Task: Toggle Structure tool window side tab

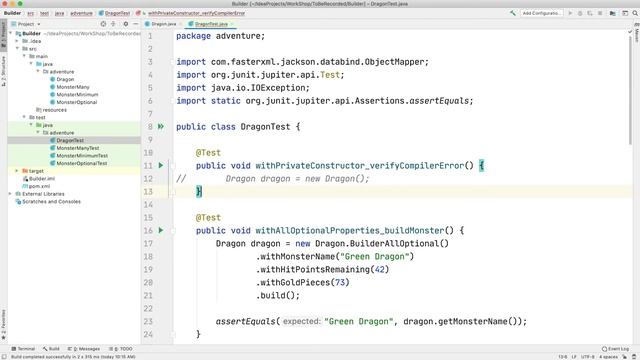Action: (x=4, y=71)
